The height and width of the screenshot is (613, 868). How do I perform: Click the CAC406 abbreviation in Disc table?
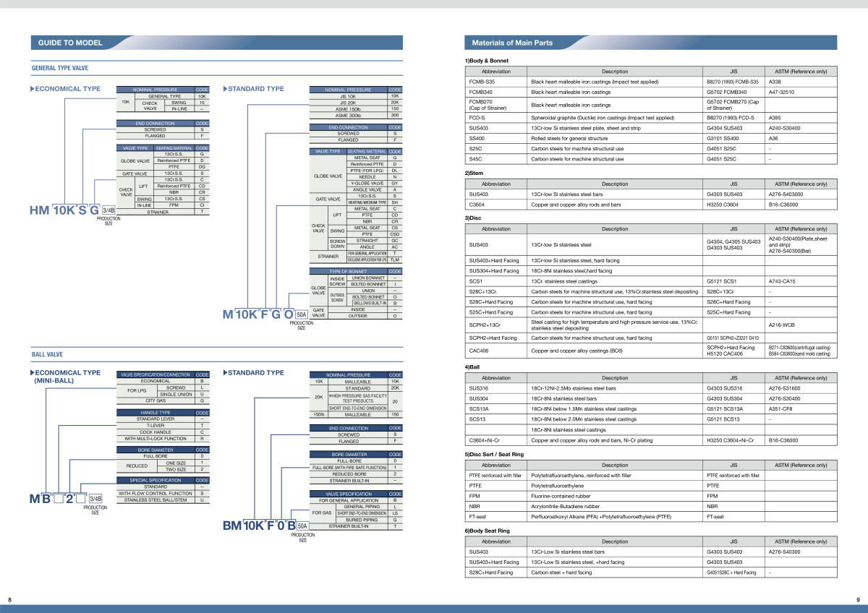point(480,351)
